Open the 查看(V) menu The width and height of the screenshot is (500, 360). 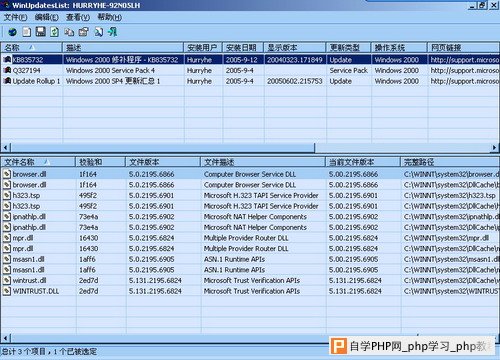(x=78, y=17)
